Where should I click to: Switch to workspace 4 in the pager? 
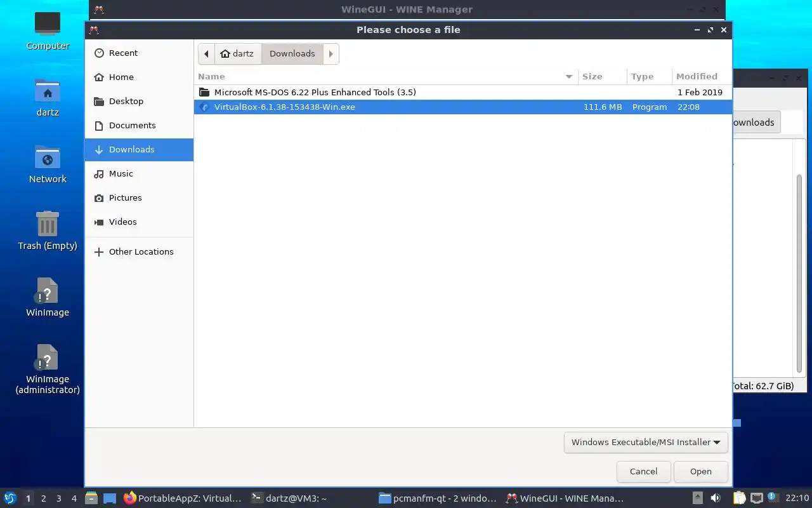74,498
